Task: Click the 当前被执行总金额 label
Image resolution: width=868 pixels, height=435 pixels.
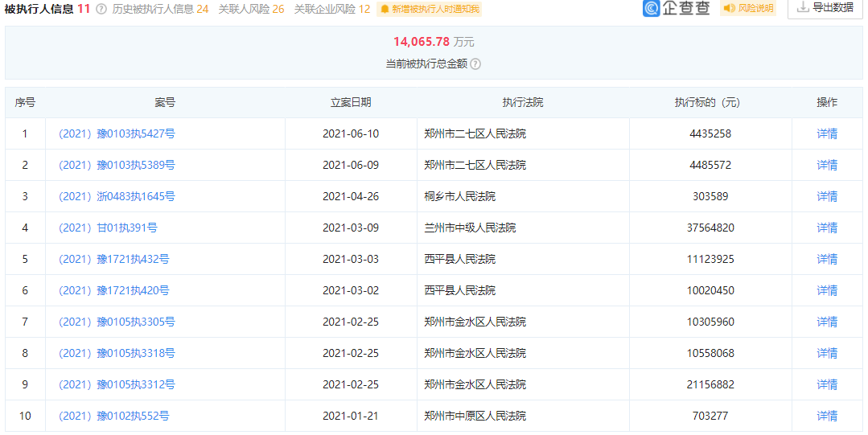Action: click(x=426, y=64)
